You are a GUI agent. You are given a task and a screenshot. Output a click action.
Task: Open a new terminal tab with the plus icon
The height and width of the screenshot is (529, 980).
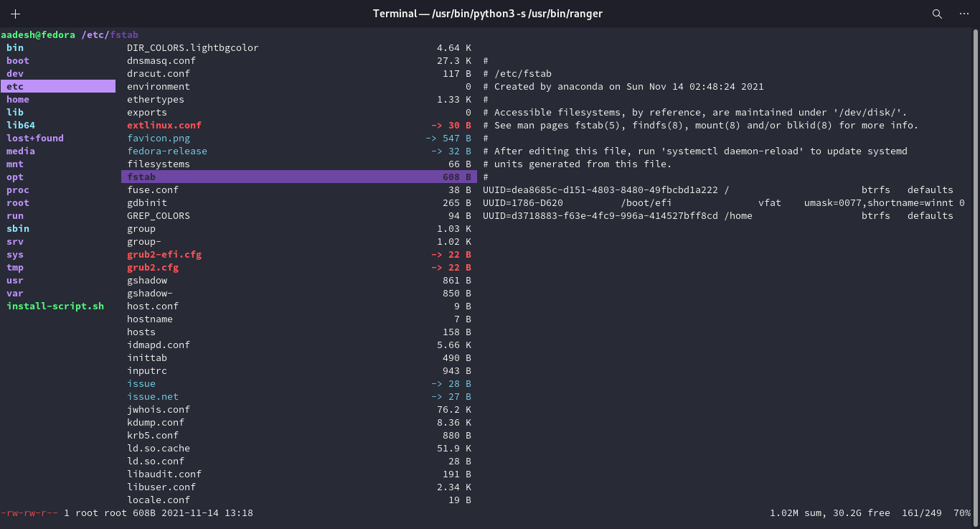point(15,13)
